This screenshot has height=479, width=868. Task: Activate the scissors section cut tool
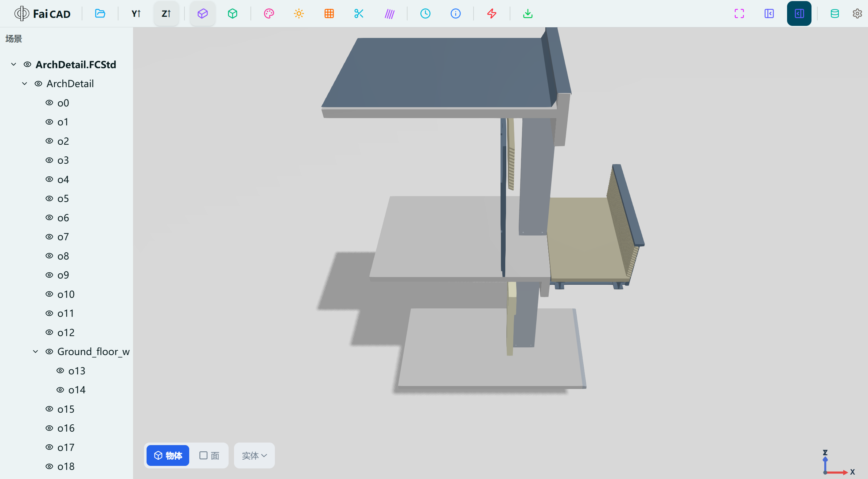pos(359,14)
